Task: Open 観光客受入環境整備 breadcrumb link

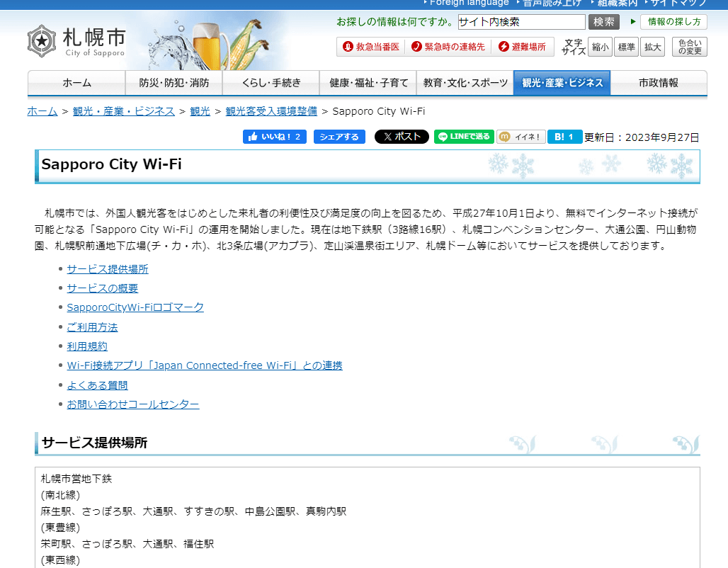Action: pos(271,111)
